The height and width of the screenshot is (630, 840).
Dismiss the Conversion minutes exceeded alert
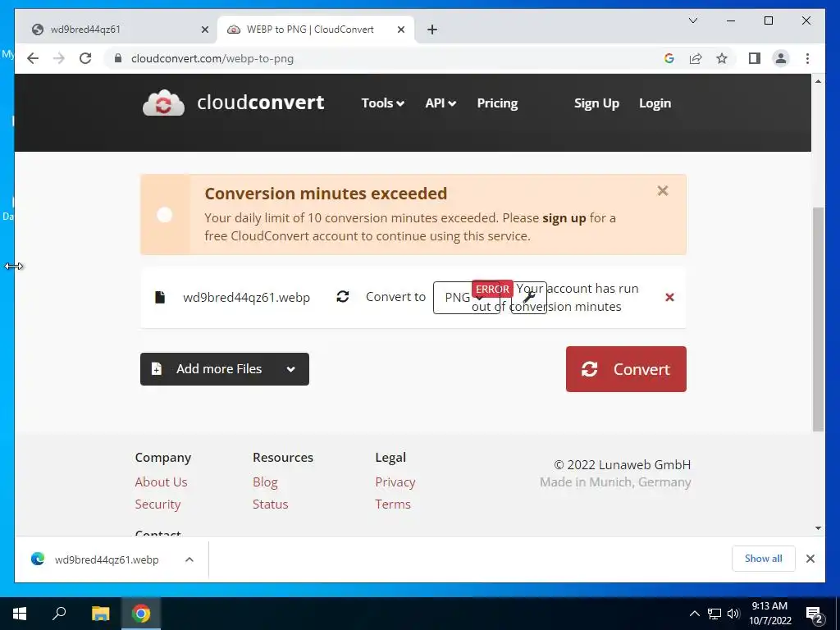point(663,190)
